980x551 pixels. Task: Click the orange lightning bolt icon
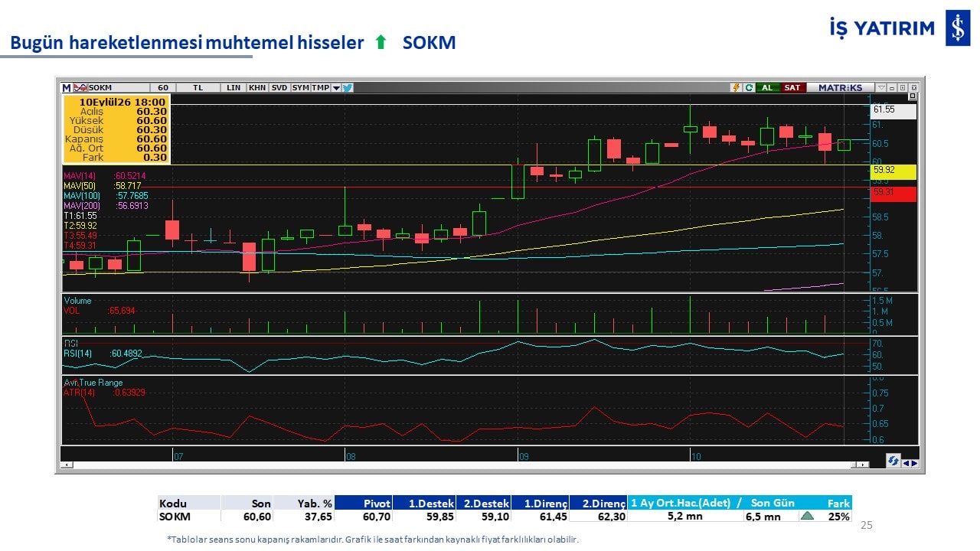pos(737,88)
